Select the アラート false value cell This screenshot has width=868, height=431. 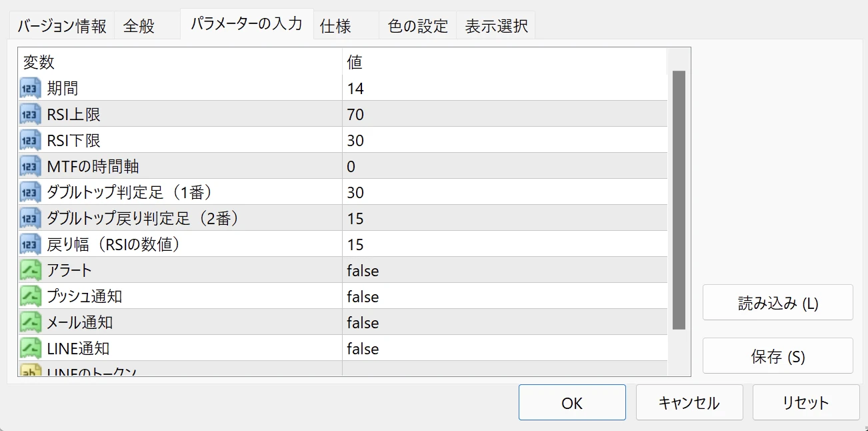[x=504, y=271]
